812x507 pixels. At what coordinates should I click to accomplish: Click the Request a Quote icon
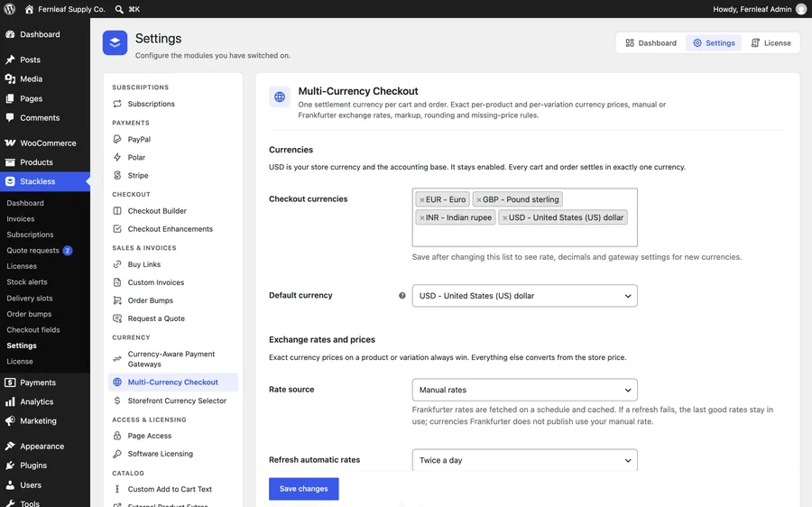[117, 318]
